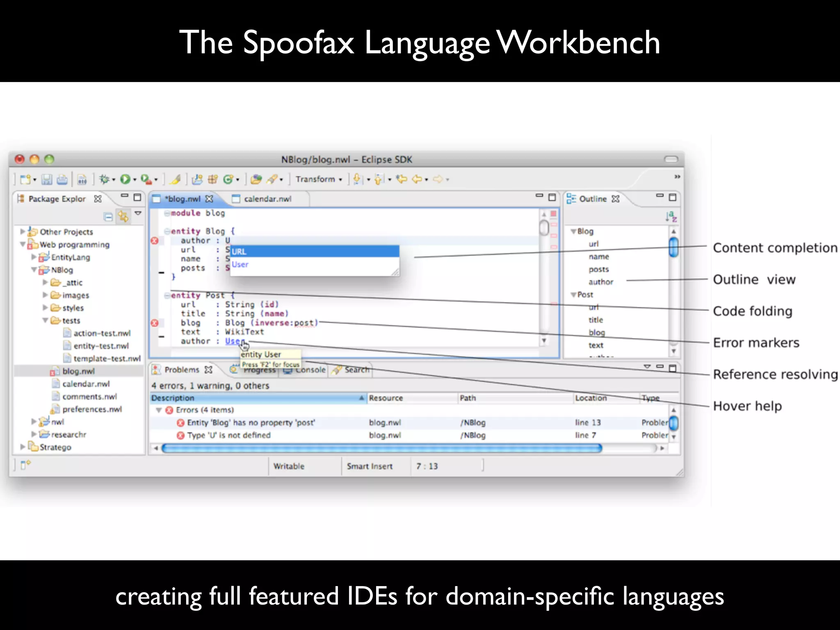Go to Next Annotation arrow icon
The image size is (840, 630).
pyautogui.click(x=357, y=179)
